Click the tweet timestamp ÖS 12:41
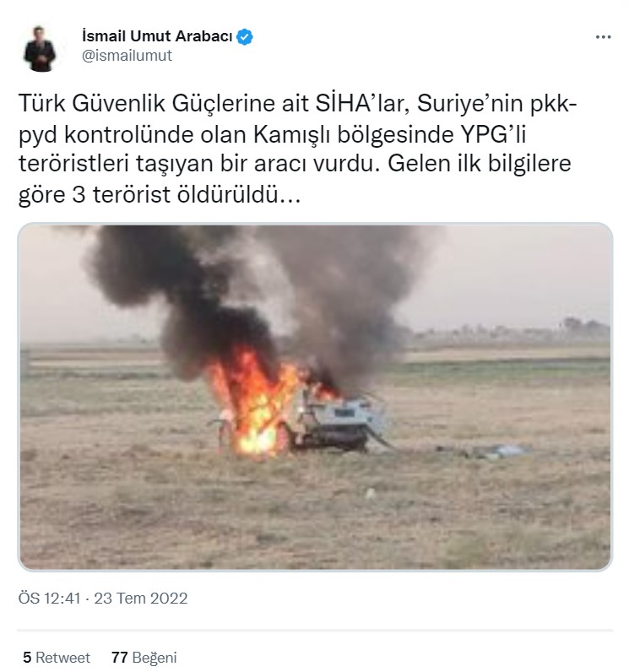The height and width of the screenshot is (672, 629). [x=49, y=598]
